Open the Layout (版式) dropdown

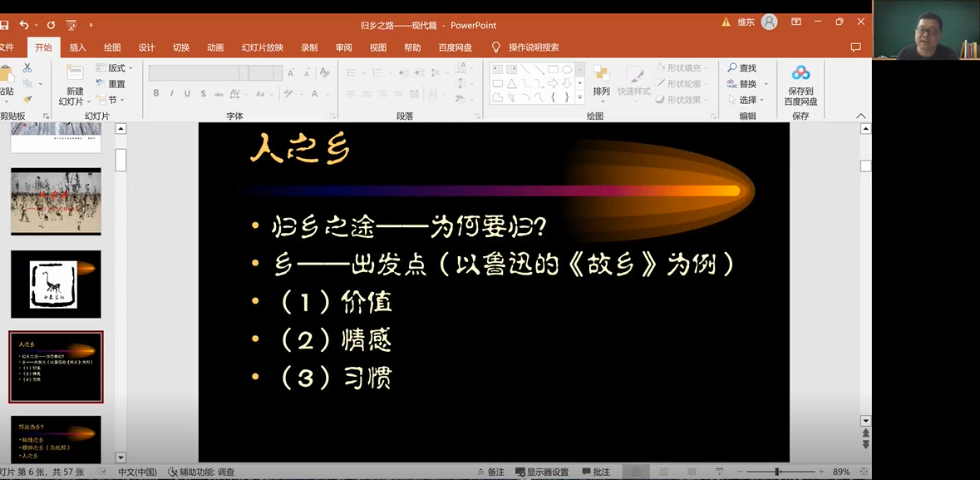coord(115,68)
